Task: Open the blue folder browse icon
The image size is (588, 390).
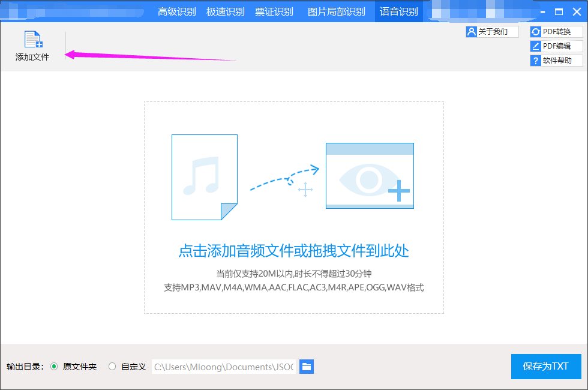Action: point(307,367)
